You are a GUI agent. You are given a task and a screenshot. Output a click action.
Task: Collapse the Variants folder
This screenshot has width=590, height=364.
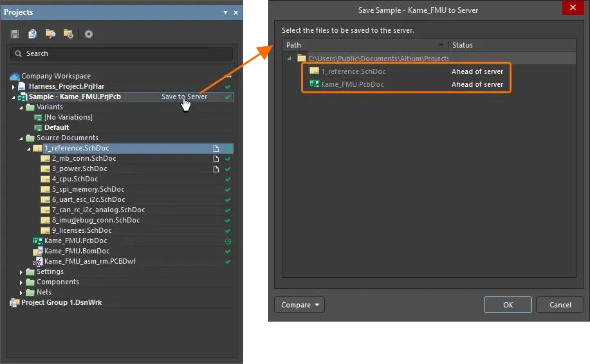pyautogui.click(x=21, y=107)
